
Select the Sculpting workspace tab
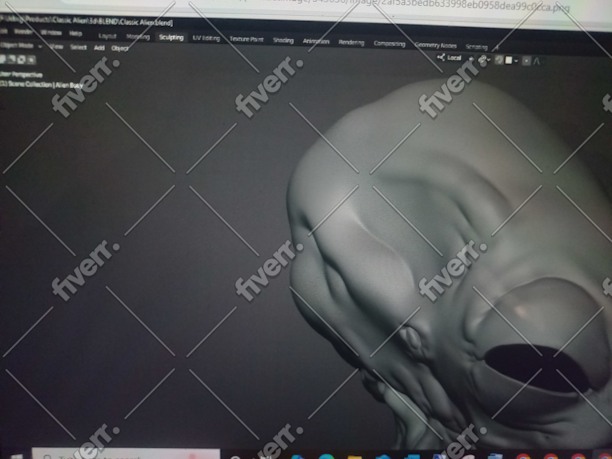171,37
